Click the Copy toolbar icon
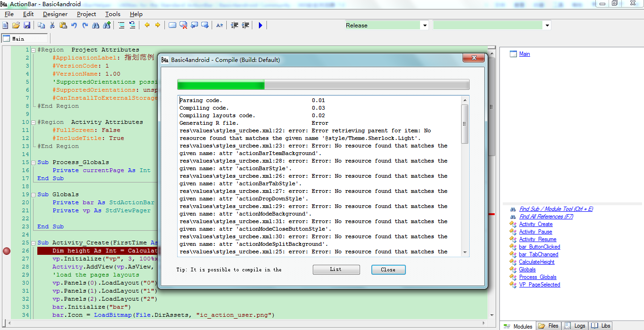This screenshot has height=330, width=644. pyautogui.click(x=41, y=25)
